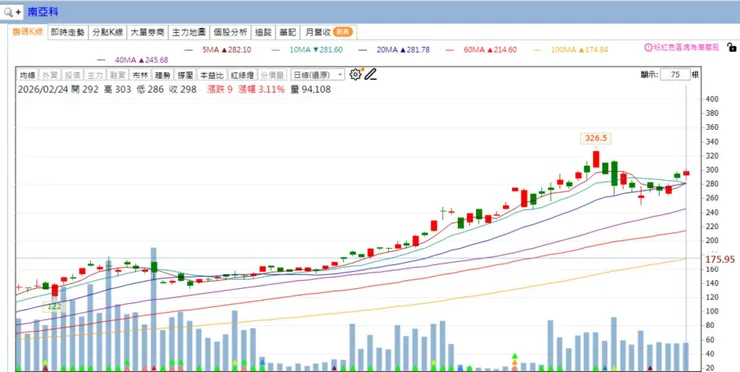The image size is (740, 372).
Task: Click the 326.5 high price label
Action: click(596, 138)
